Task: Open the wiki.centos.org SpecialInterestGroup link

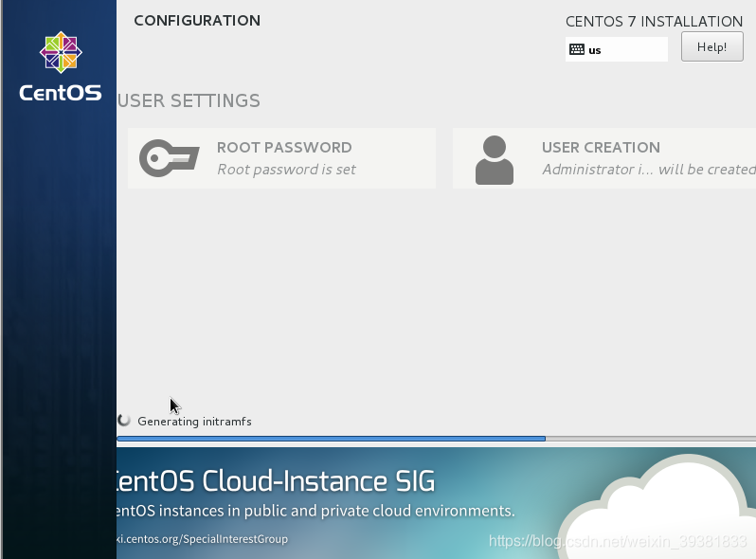Action: coord(203,539)
